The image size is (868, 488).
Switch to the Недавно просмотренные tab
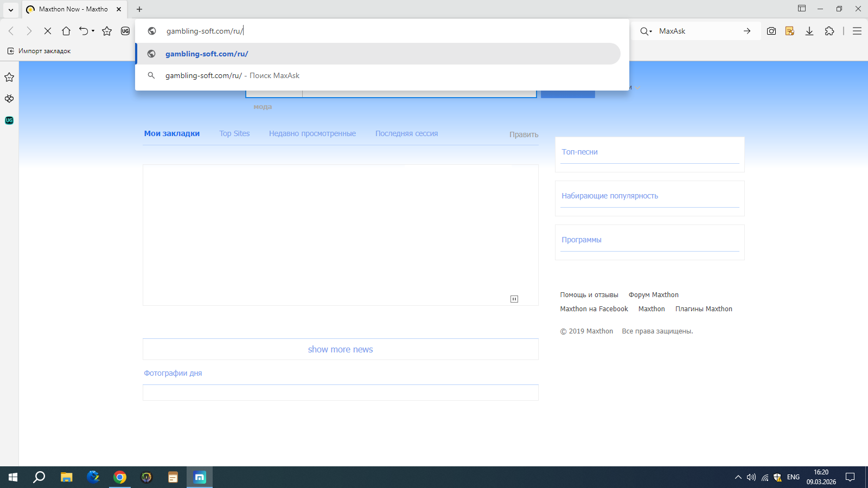[312, 133]
